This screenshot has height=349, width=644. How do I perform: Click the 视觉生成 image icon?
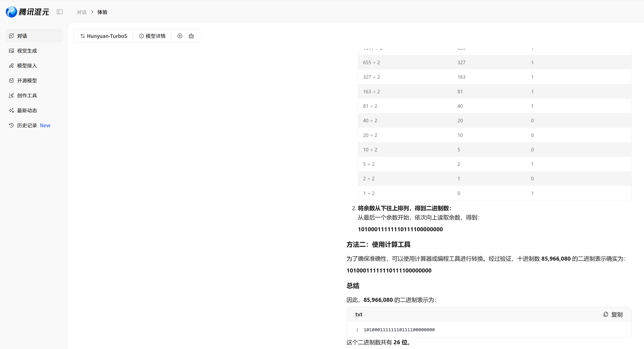(x=11, y=51)
